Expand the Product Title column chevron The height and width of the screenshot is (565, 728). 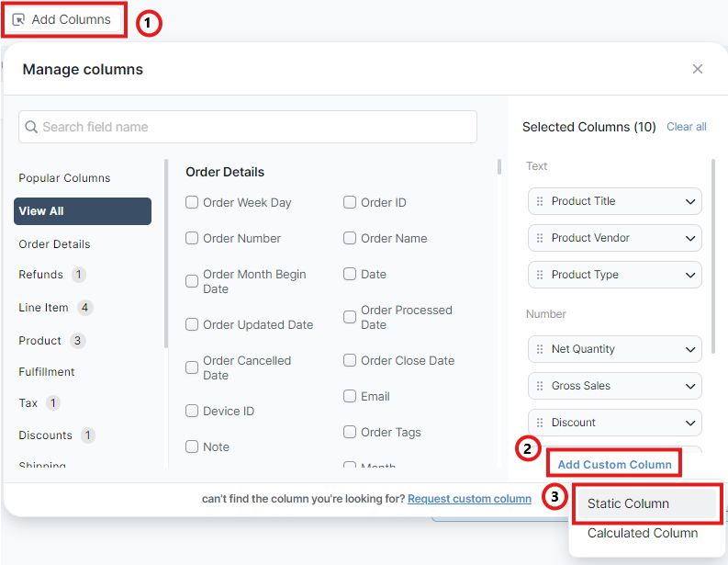coord(690,201)
